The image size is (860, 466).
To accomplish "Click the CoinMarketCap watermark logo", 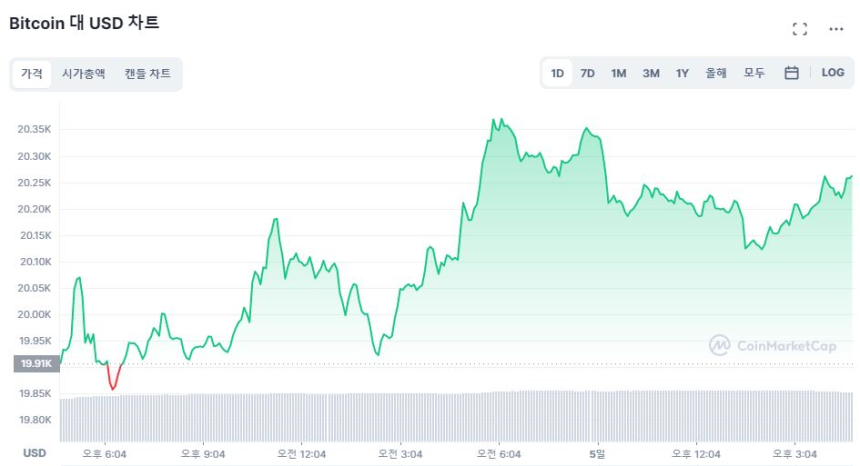I will pyautogui.click(x=772, y=345).
